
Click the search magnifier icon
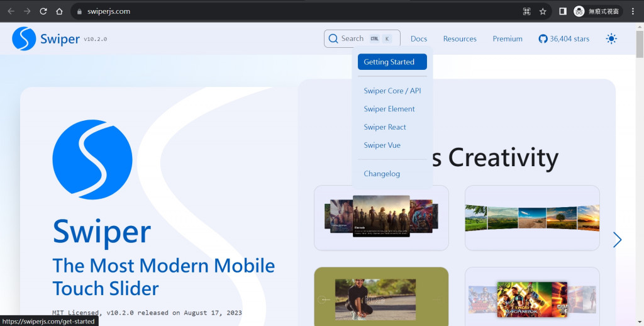(333, 38)
